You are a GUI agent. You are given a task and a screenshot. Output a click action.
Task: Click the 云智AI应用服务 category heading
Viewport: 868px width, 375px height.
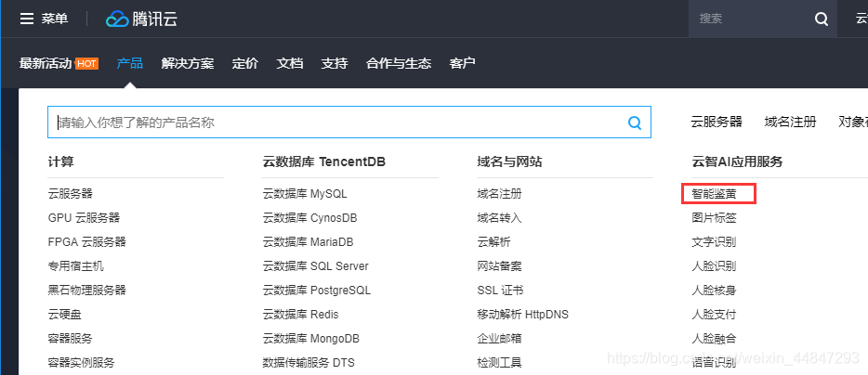coord(737,162)
